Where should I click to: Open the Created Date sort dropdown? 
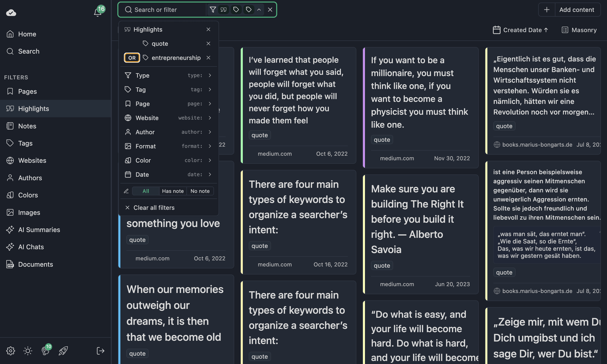point(521,30)
